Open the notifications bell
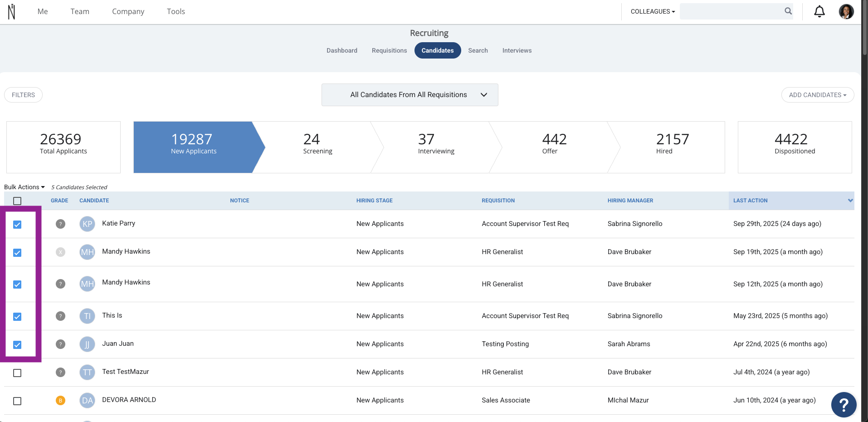The image size is (868, 422). click(819, 11)
